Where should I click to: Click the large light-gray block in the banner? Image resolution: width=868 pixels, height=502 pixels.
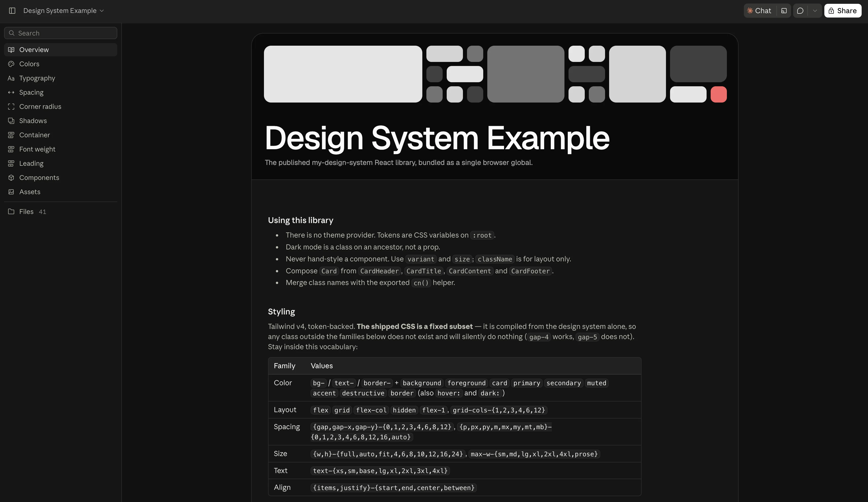(343, 74)
